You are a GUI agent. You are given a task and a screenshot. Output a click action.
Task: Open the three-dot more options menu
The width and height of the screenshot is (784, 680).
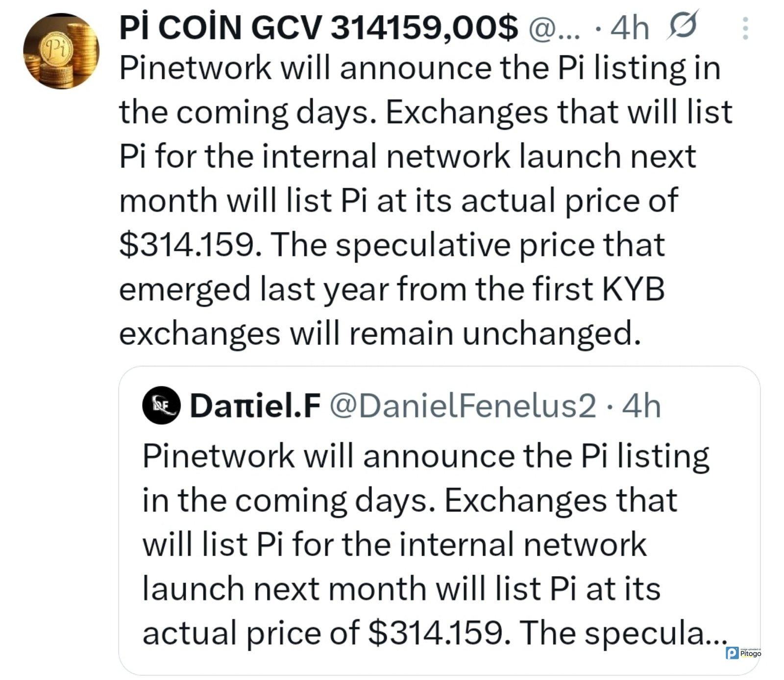745,28
